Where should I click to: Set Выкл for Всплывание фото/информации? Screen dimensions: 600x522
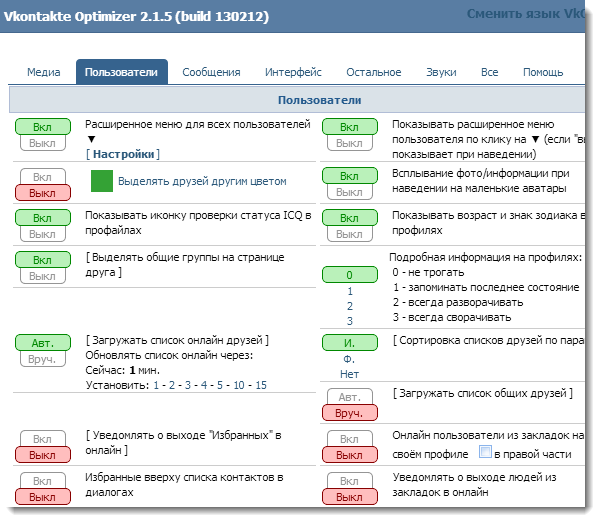tap(350, 192)
